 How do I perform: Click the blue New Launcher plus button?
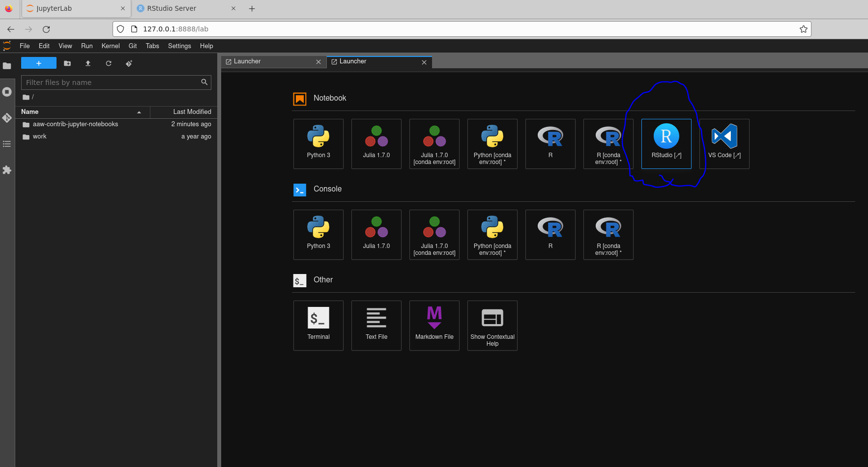(x=39, y=63)
